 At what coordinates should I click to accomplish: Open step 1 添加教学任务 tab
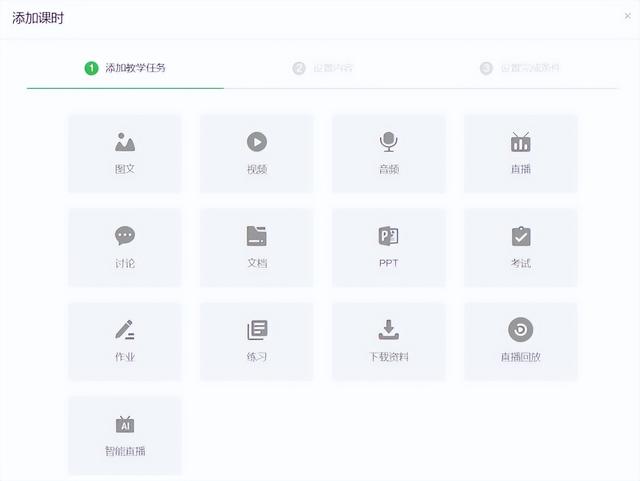[125, 68]
